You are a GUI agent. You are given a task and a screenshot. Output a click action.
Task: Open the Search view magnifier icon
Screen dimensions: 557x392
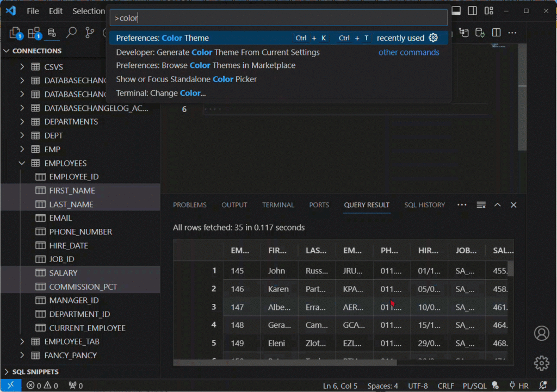(71, 33)
